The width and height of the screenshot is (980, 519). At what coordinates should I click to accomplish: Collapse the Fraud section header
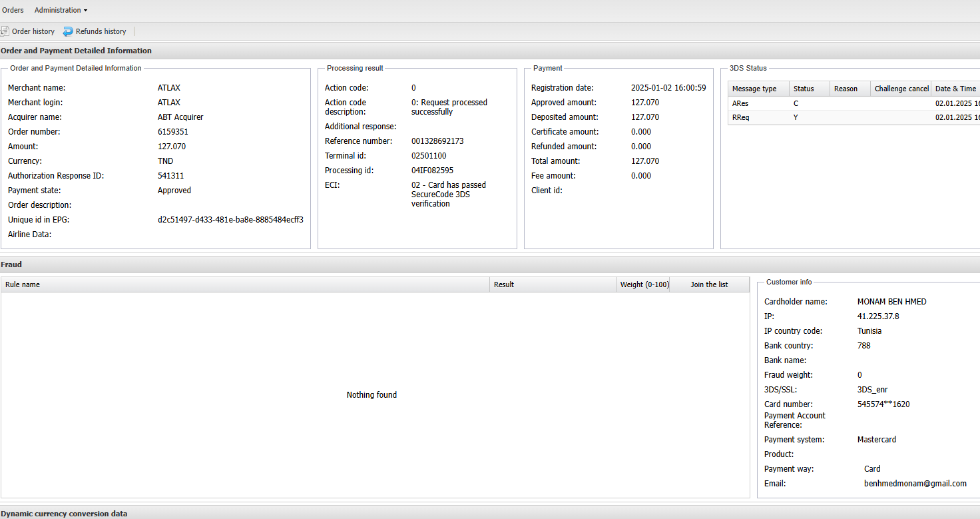(x=11, y=264)
